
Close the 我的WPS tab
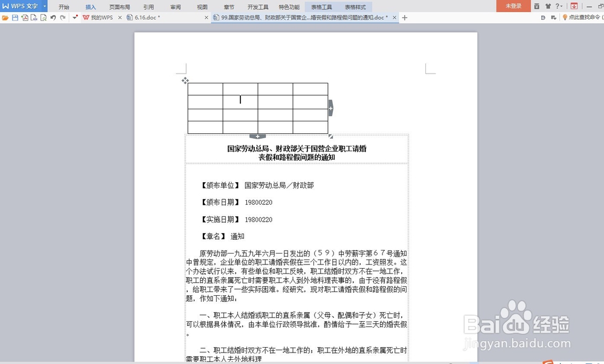click(120, 18)
